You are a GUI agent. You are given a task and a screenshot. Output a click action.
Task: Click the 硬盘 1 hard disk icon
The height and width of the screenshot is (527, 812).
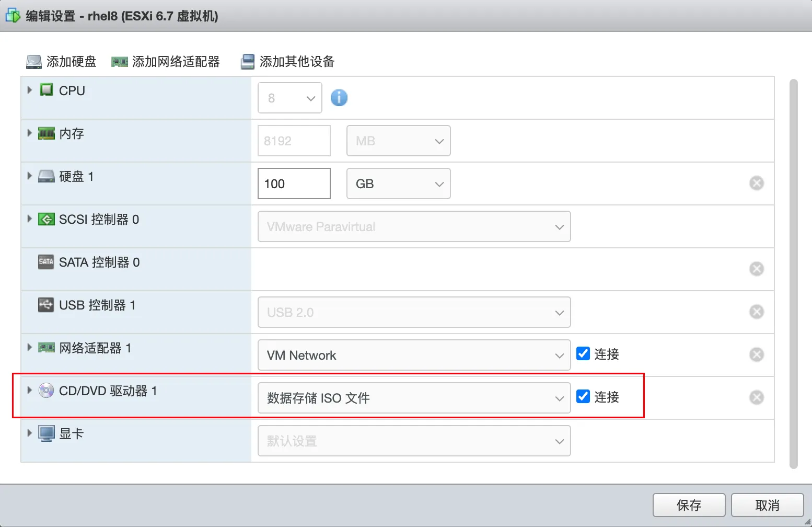(47, 176)
